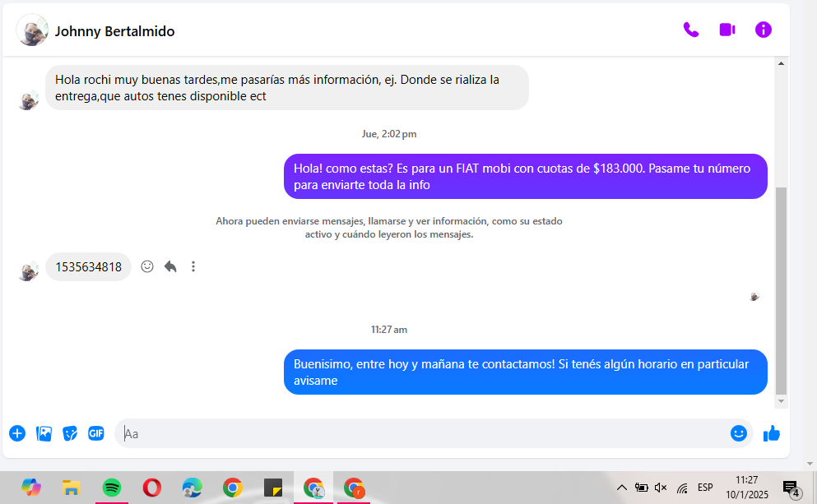Open Sticky Notes from the taskbar

273,488
